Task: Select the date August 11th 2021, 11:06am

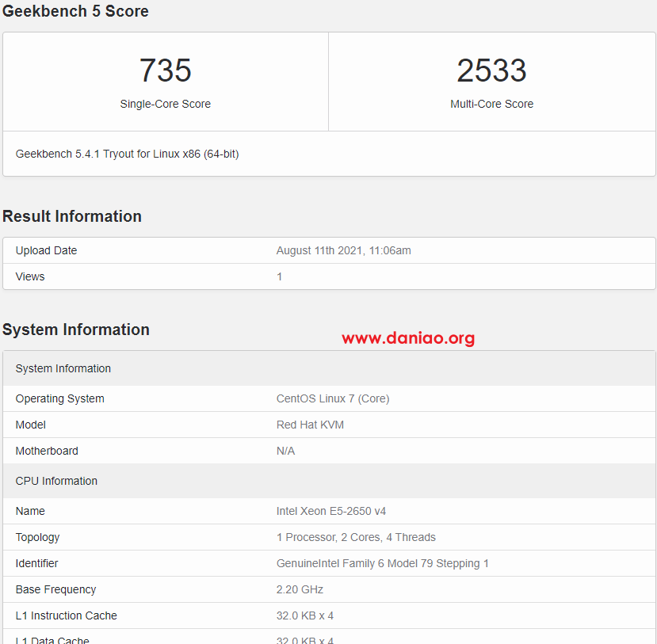Action: click(x=344, y=250)
